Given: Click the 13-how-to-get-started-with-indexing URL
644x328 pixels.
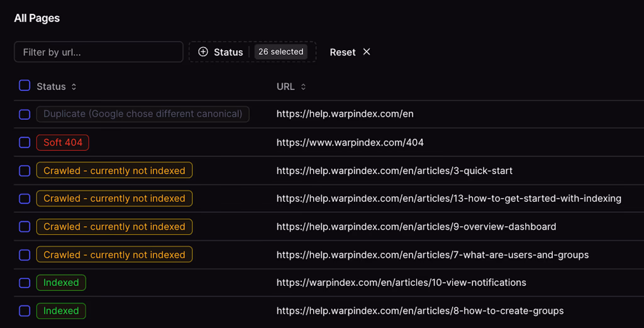Looking at the screenshot, I should 448,199.
